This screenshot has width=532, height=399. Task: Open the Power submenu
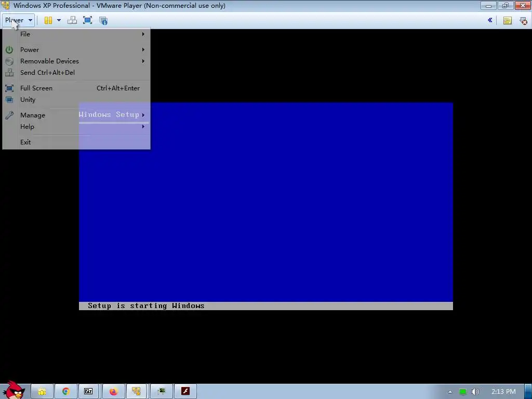pos(76,49)
